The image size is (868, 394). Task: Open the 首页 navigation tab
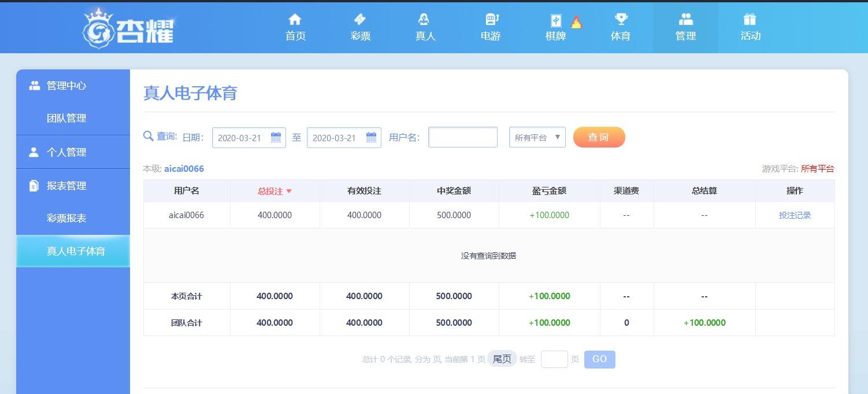coord(295,27)
